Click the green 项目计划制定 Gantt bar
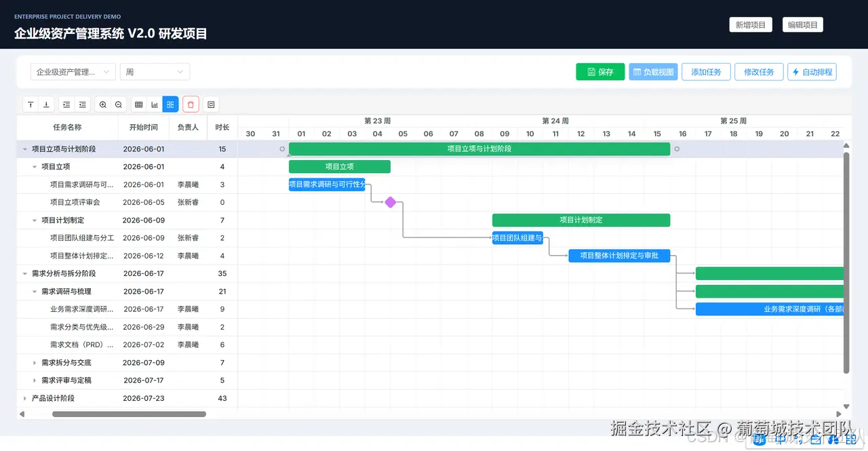 point(581,220)
